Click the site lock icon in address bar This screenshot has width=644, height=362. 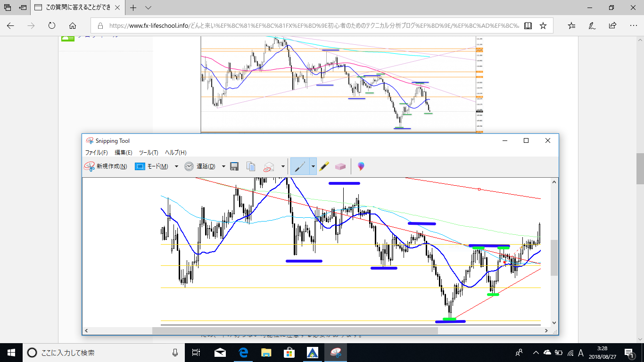point(100,26)
